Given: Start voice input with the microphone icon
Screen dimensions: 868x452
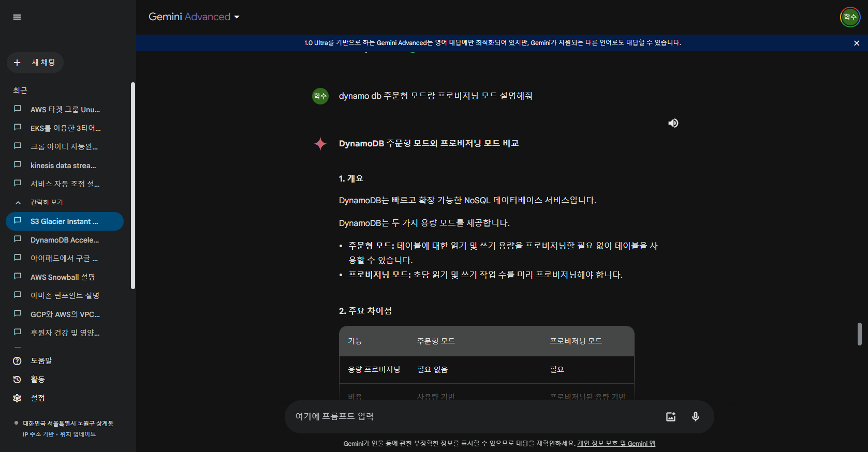Looking at the screenshot, I should point(696,417).
